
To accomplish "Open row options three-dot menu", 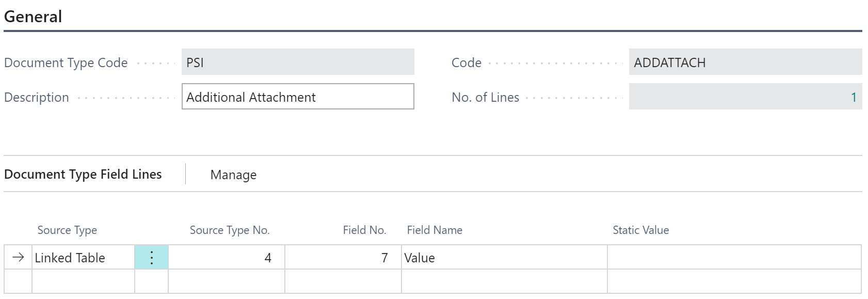I will [x=152, y=257].
